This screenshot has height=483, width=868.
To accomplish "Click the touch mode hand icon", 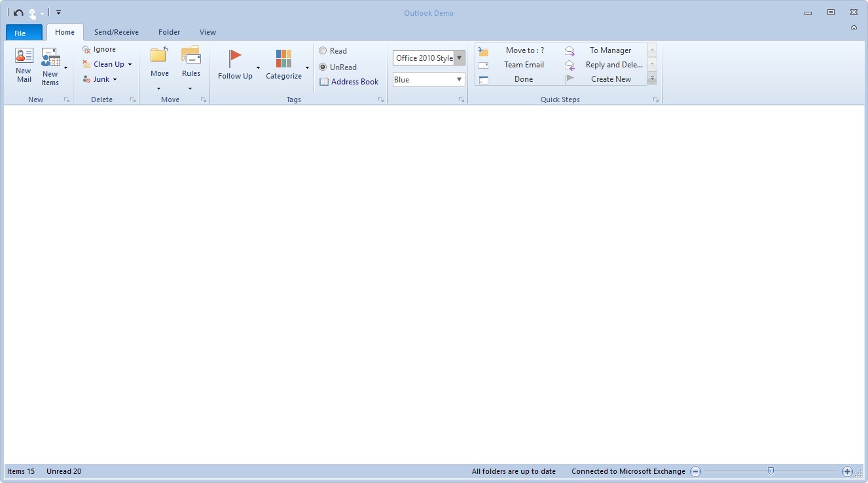I will [x=32, y=13].
